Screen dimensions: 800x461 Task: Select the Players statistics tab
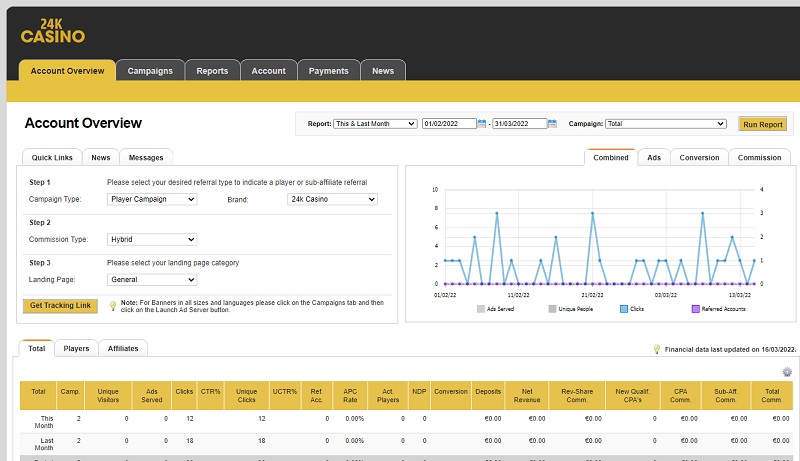pos(76,348)
